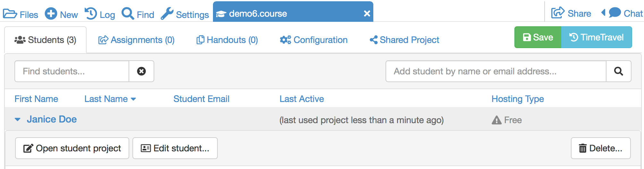
Task: Click the green Save button
Action: pos(538,37)
